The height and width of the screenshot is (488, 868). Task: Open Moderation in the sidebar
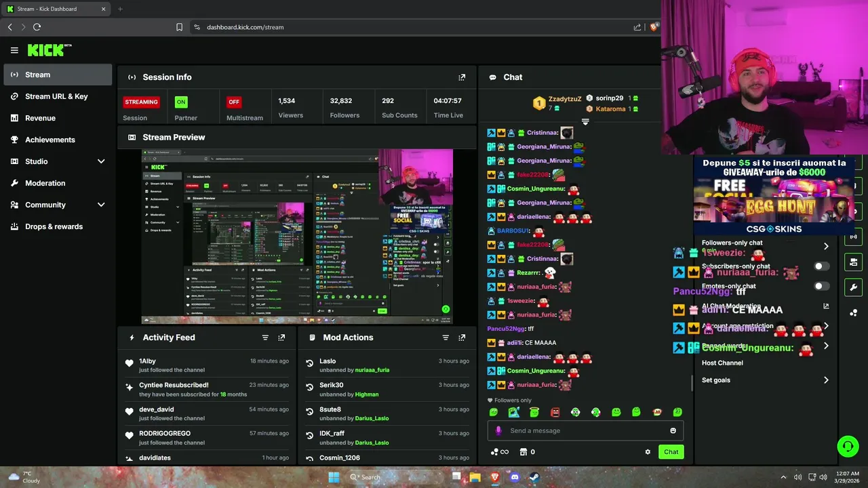(58, 183)
